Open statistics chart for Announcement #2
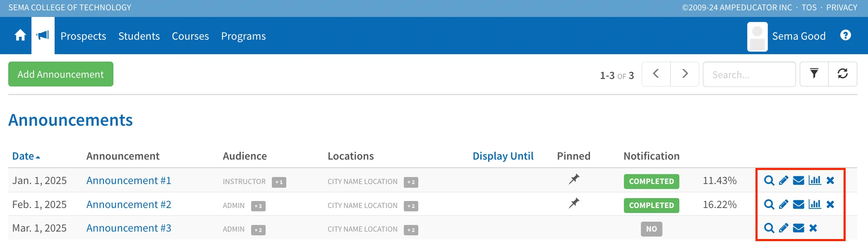This screenshot has width=868, height=244. coord(815,204)
